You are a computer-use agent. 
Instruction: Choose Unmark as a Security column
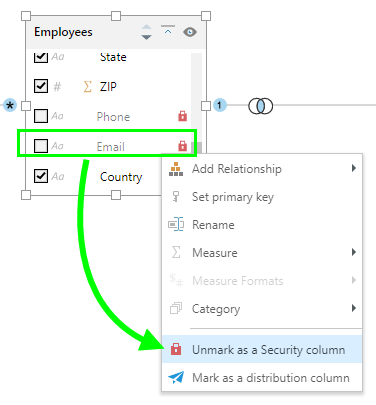click(x=262, y=350)
